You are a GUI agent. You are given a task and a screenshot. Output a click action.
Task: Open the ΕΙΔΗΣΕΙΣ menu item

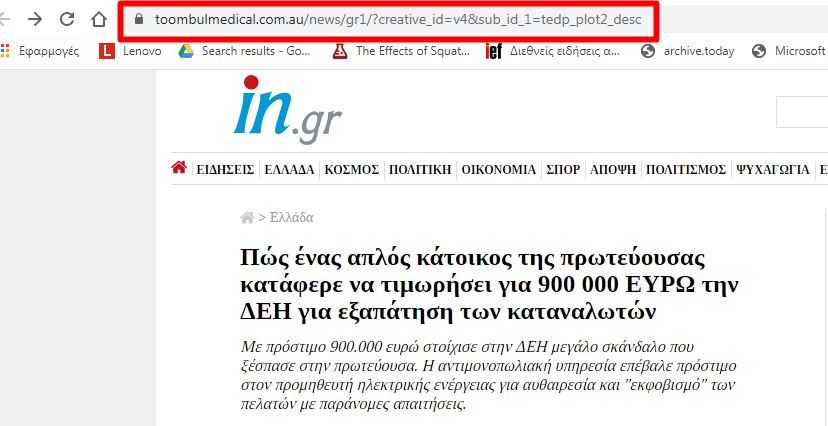pyautogui.click(x=225, y=170)
